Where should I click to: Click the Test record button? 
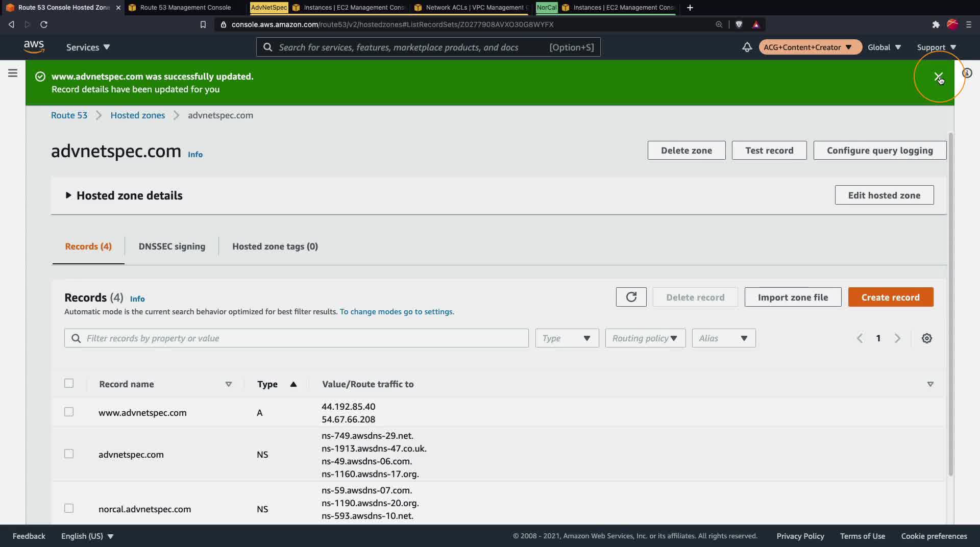[x=769, y=151]
